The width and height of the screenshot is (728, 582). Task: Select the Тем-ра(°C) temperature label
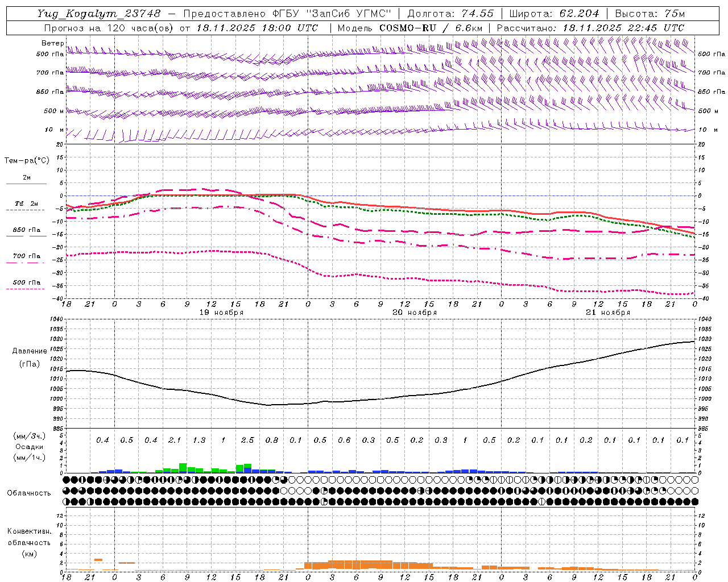tap(27, 161)
